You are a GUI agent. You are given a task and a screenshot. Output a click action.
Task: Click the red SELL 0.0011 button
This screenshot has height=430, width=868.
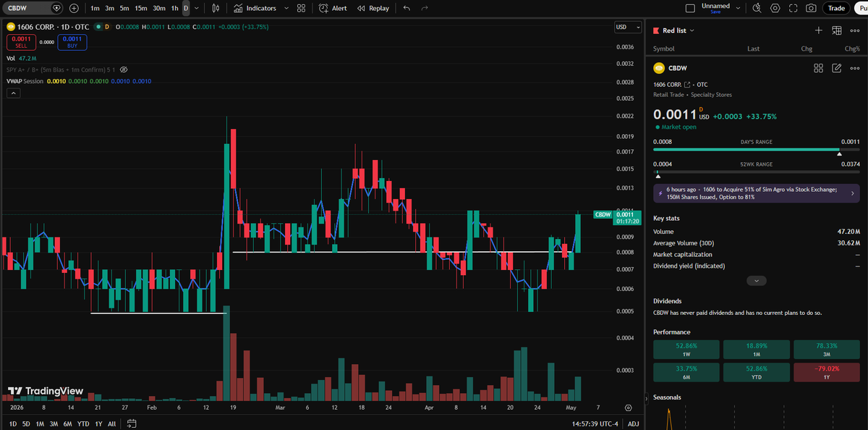(x=21, y=42)
